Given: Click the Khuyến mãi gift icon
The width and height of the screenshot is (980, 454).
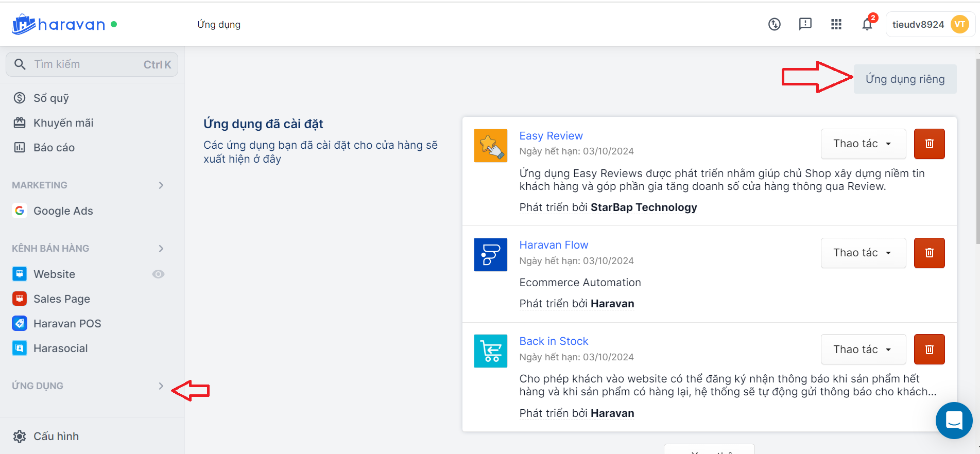Looking at the screenshot, I should pos(20,123).
